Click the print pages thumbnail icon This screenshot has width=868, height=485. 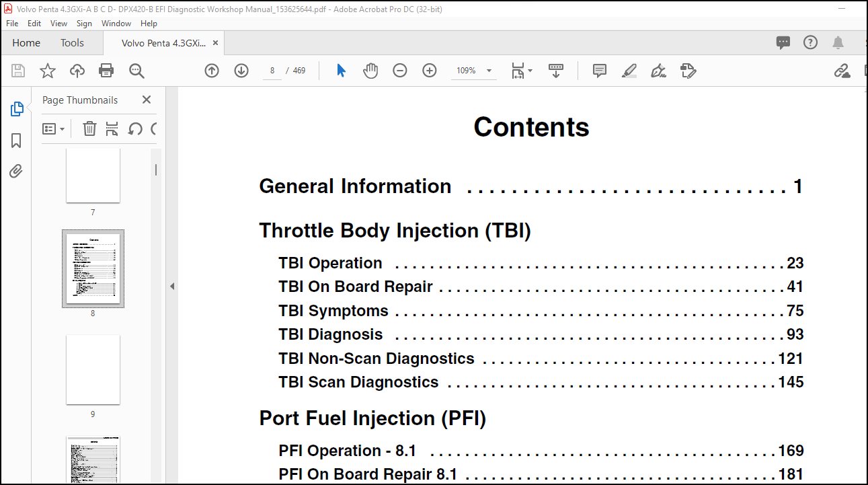112,128
